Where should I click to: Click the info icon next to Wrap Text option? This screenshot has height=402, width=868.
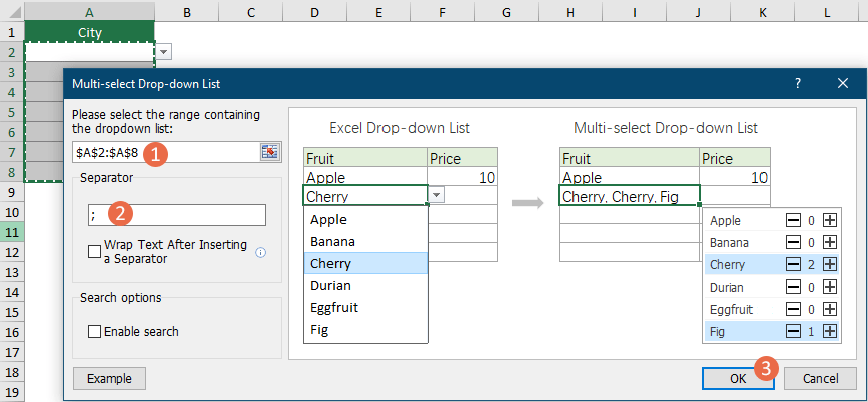[x=261, y=252]
